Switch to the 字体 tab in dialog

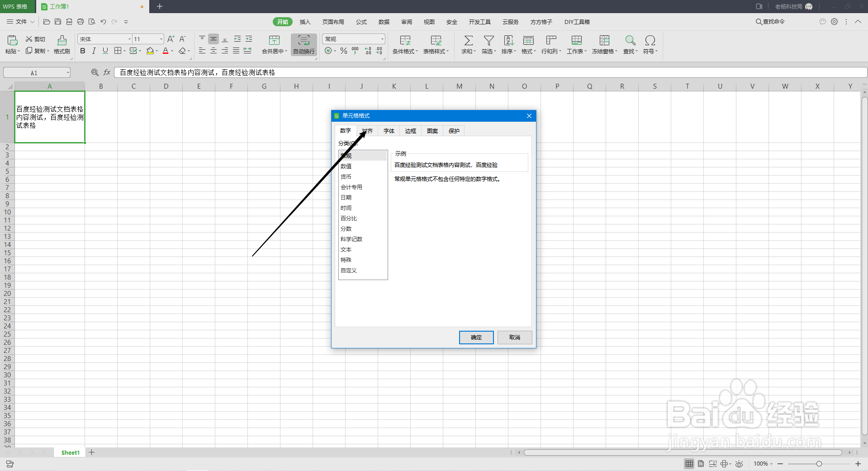(389, 131)
